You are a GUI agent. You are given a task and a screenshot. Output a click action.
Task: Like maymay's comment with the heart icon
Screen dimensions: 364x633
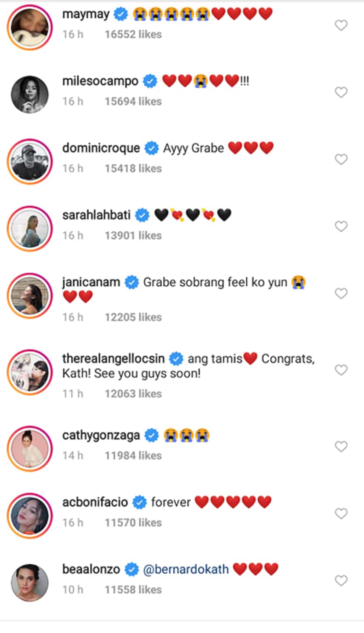[x=341, y=25]
